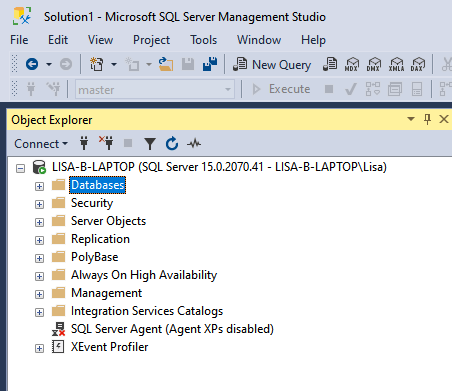The image size is (452, 391).
Task: Click the Cancel Executing Query stop icon
Action: [329, 89]
